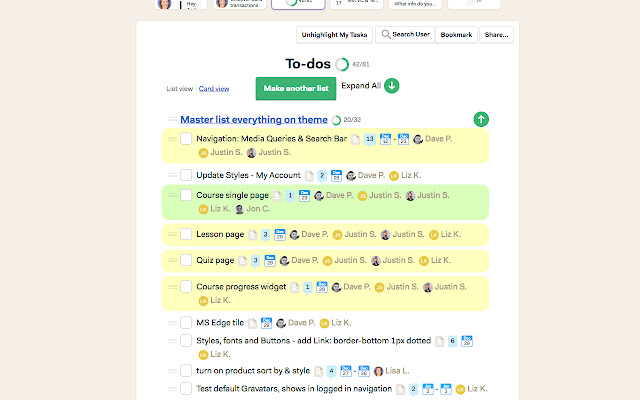640x400 pixels.
Task: Expand all lists with green down arrow
Action: pos(391,86)
